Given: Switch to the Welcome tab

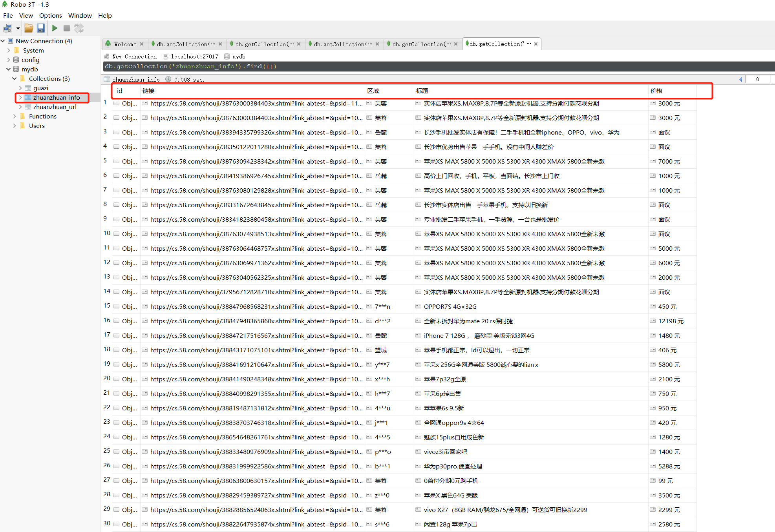Looking at the screenshot, I should pyautogui.click(x=125, y=44).
